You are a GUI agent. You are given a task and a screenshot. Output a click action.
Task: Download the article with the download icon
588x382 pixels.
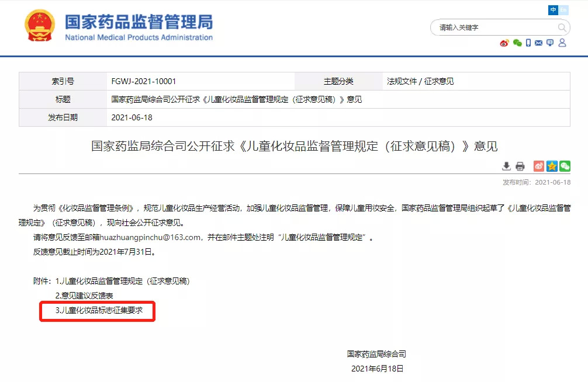click(506, 166)
